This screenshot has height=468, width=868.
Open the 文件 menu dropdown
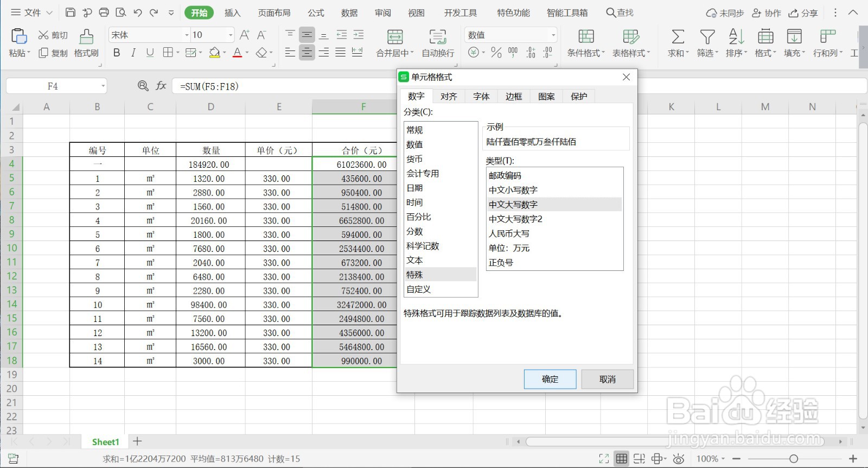pos(31,12)
